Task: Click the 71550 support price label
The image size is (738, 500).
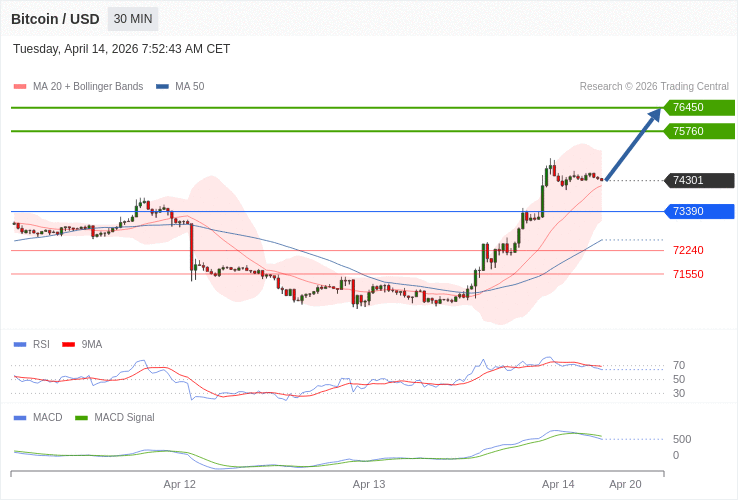Action: pyautogui.click(x=688, y=274)
